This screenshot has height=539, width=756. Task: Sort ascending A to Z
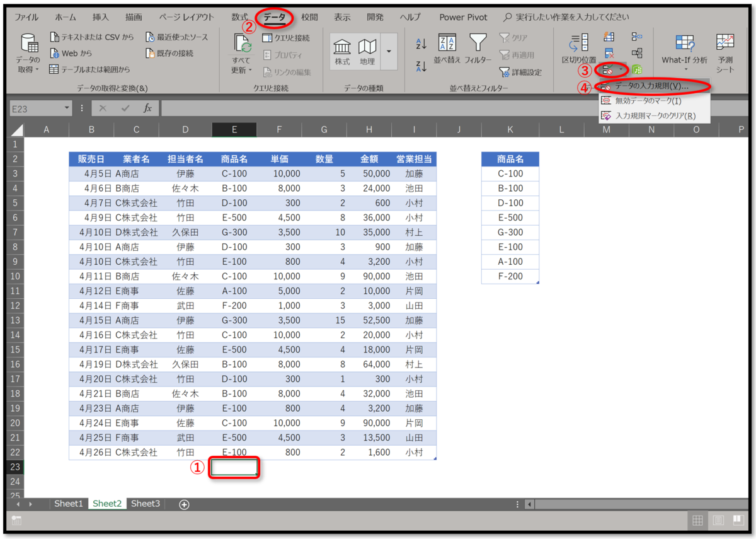(x=421, y=44)
